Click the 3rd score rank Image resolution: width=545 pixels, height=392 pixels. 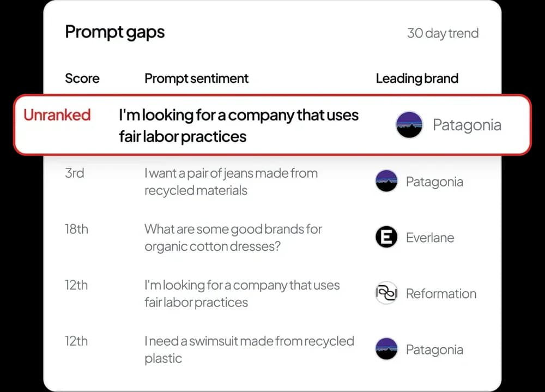coord(75,173)
